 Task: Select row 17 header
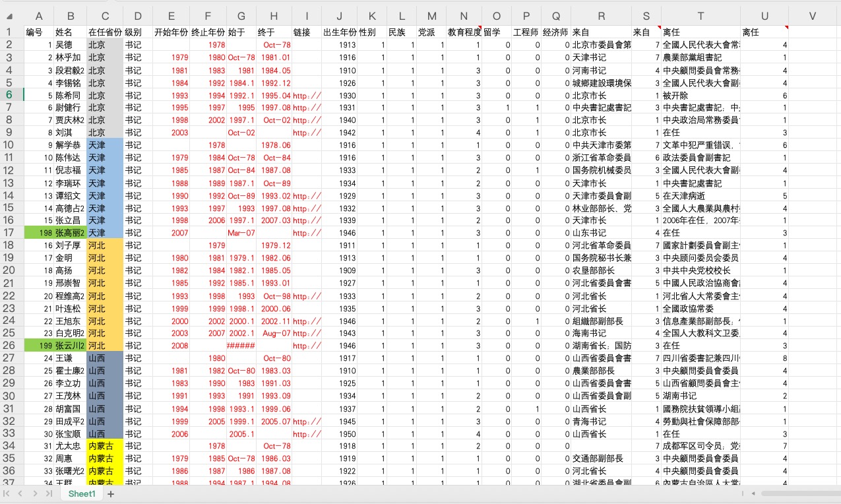coord(11,232)
